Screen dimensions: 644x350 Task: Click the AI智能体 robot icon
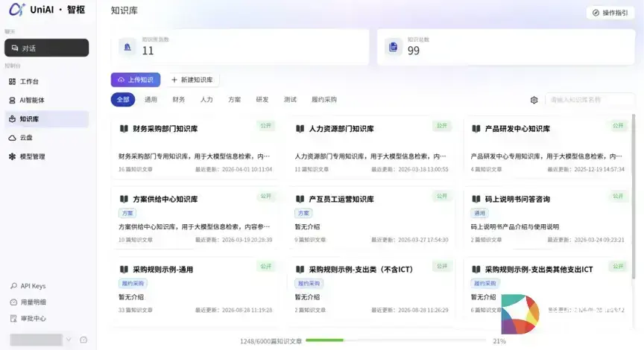tap(13, 100)
